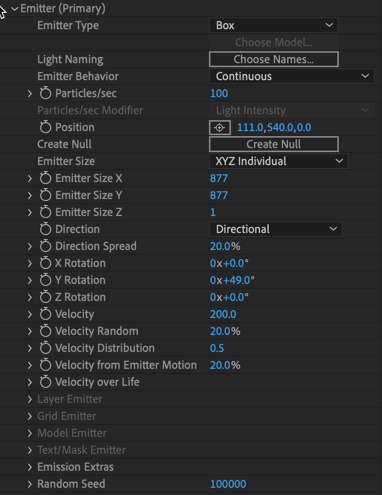The image size is (382, 495).
Task: Toggle the Direction stopwatch icon
Action: tap(45, 229)
